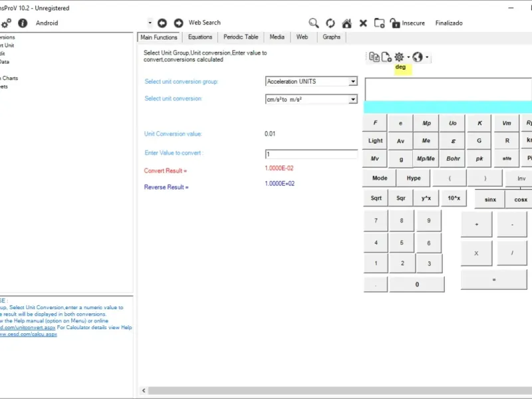Click the Bohr constant button

point(453,158)
